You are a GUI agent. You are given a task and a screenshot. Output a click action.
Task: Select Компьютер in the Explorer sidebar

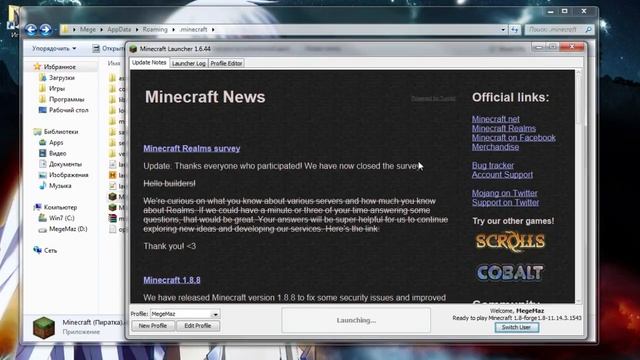pos(60,207)
